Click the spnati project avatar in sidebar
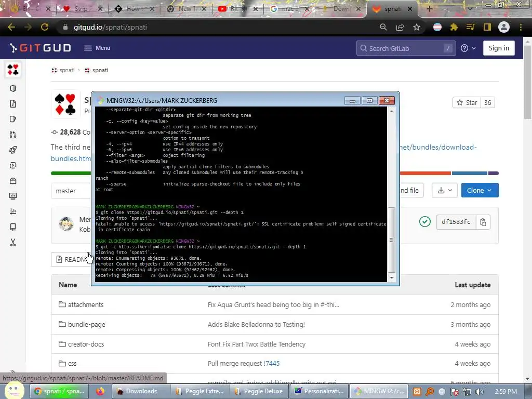532x399 pixels. tap(13, 70)
